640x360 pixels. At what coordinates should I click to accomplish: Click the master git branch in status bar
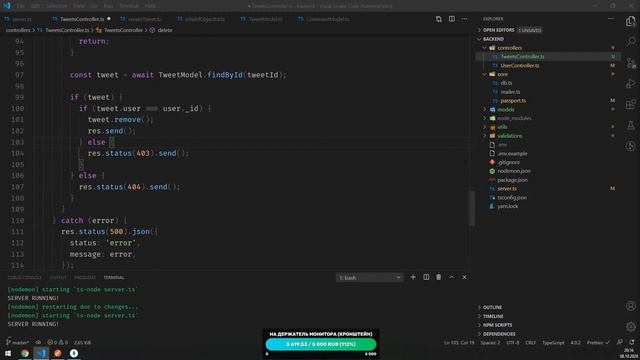[x=17, y=342]
